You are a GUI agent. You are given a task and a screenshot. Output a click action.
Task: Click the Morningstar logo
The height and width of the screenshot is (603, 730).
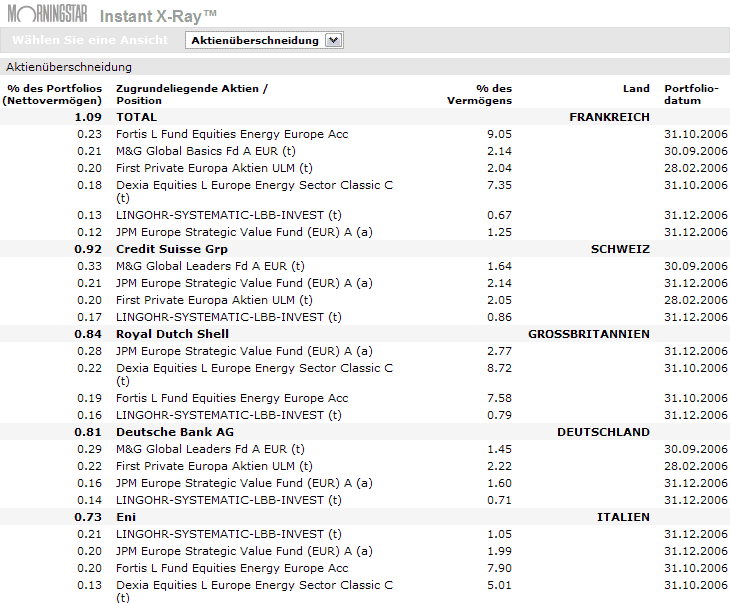coord(47,14)
